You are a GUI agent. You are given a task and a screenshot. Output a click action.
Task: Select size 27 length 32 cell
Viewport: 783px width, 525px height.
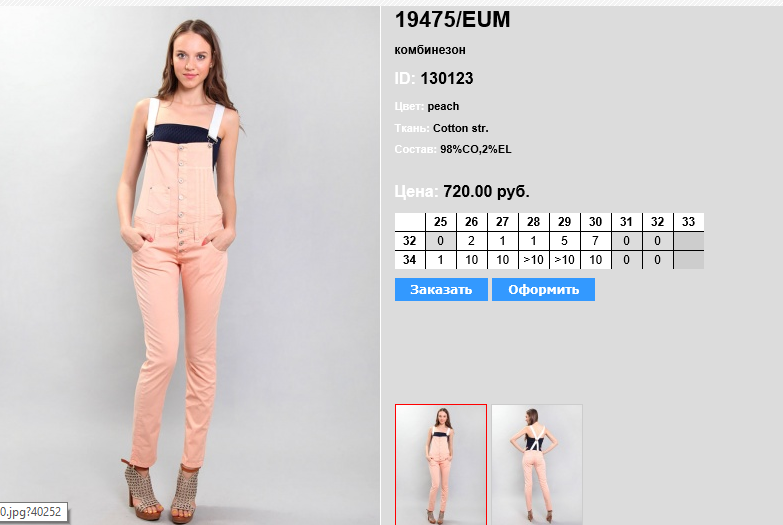502,241
